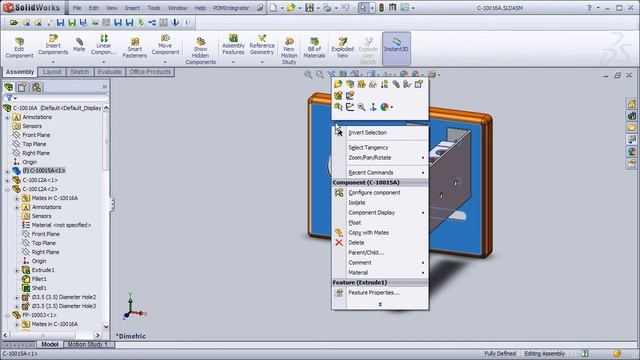640x360 pixels.
Task: Show more context menu items chevron
Action: (380, 304)
